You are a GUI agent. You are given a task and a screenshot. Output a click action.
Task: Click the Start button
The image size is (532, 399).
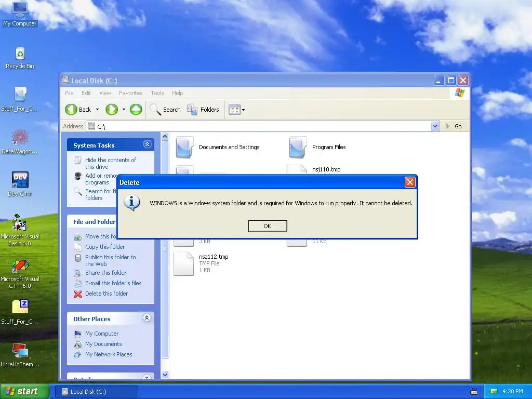click(24, 391)
